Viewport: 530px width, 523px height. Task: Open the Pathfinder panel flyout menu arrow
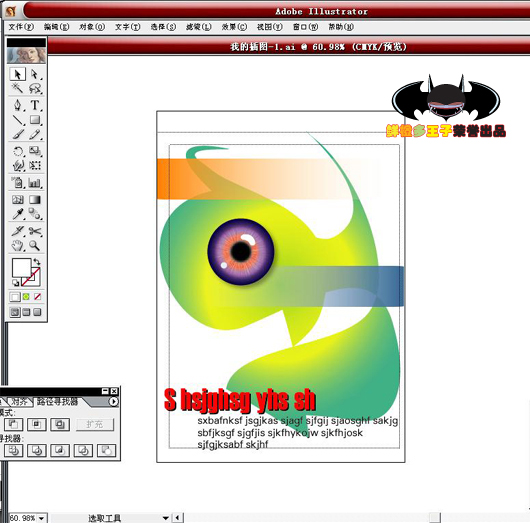click(114, 401)
